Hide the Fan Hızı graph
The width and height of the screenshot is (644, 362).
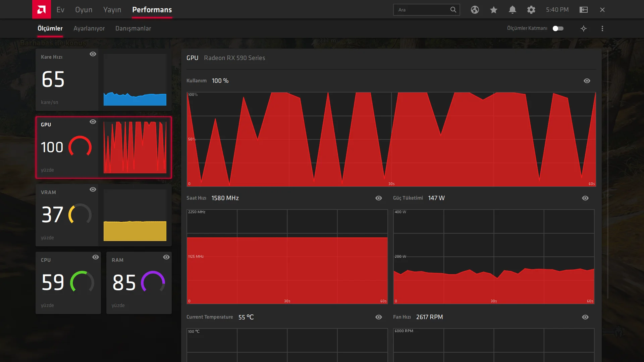pos(585,317)
